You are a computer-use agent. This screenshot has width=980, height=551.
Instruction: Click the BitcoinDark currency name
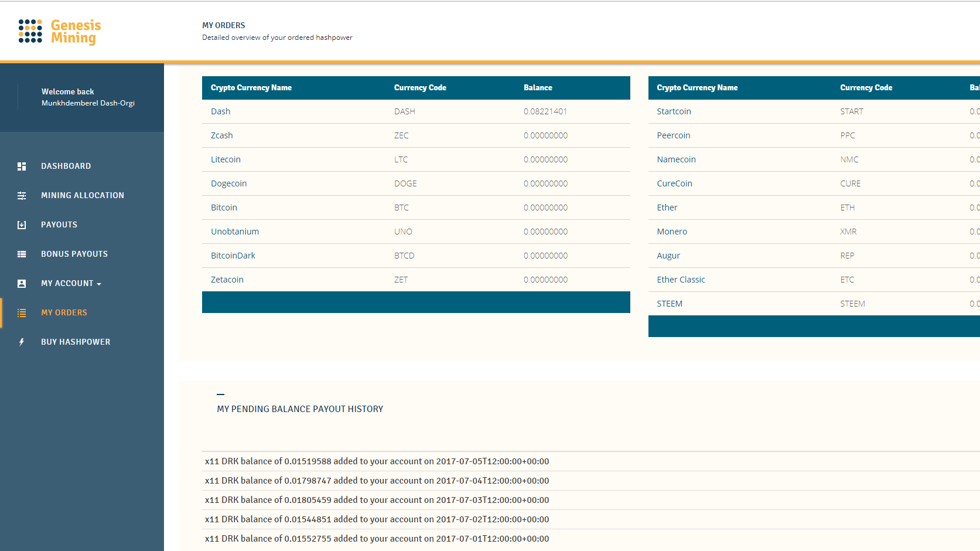(233, 256)
